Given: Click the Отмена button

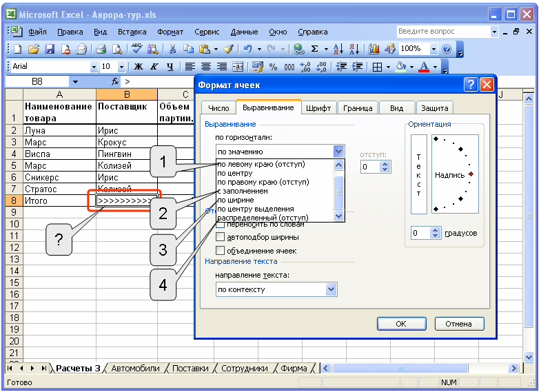Looking at the screenshot, I should [x=459, y=324].
